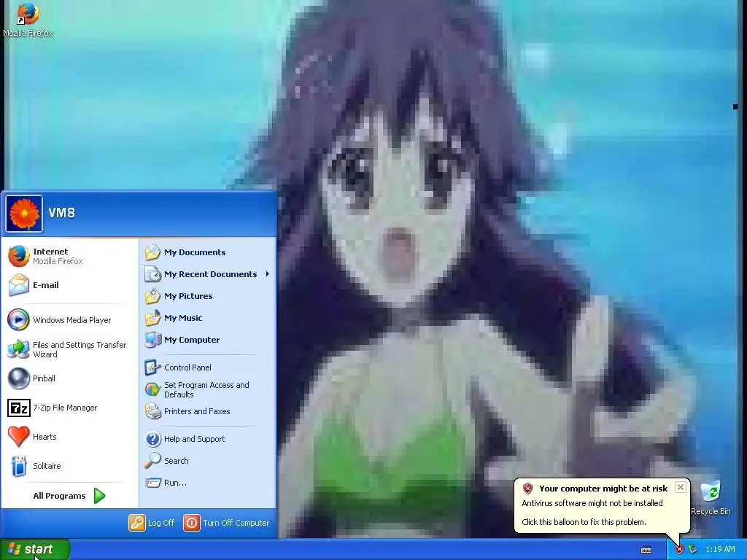The width and height of the screenshot is (747, 560).
Task: Open Search from Start menu
Action: click(x=208, y=461)
